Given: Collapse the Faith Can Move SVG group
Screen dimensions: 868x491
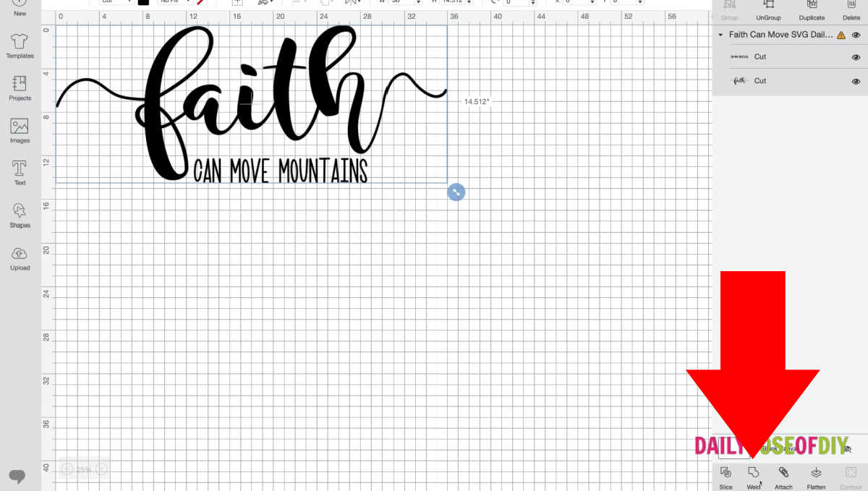Looking at the screenshot, I should (x=720, y=35).
